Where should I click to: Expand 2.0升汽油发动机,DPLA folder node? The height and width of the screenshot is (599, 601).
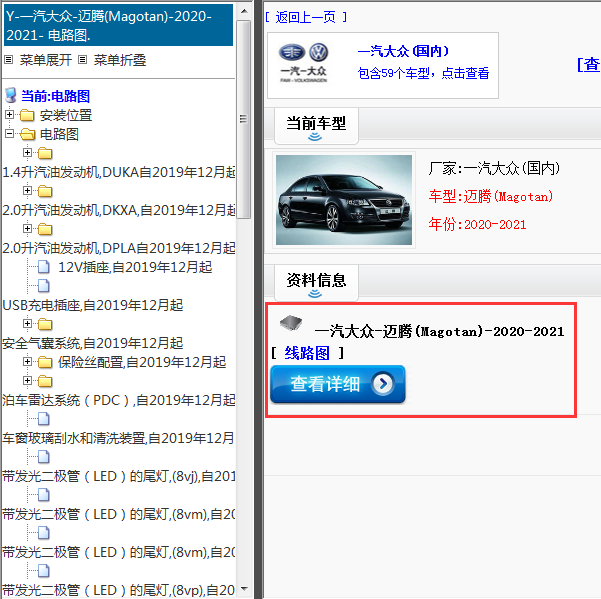[27, 228]
